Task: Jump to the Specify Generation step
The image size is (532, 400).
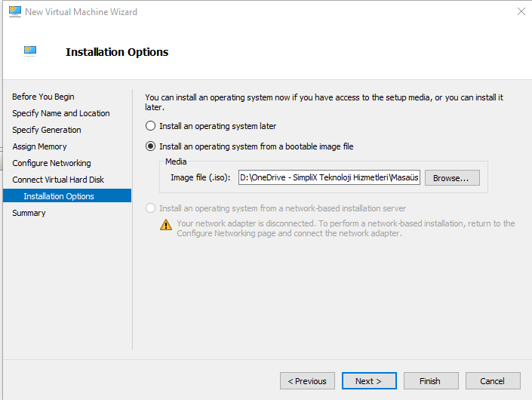Action: [x=47, y=130]
